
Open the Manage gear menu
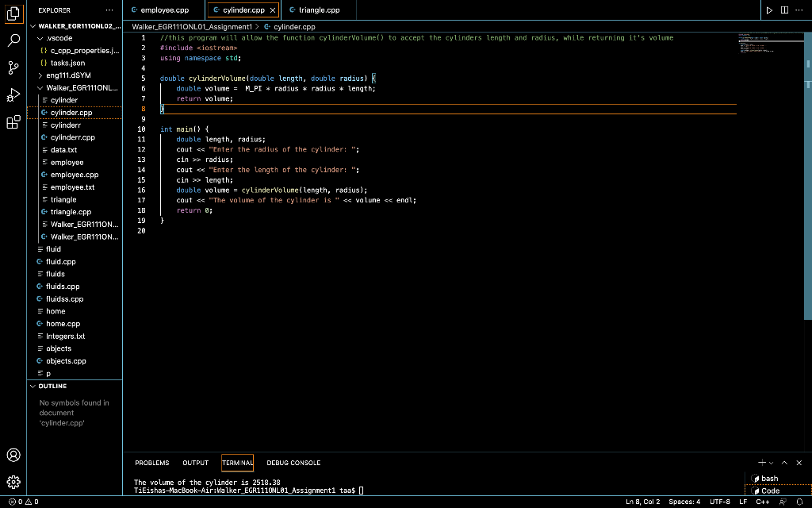13,482
